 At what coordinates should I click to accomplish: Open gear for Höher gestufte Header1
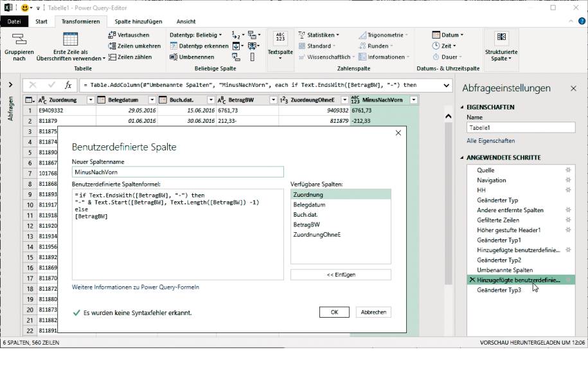568,230
